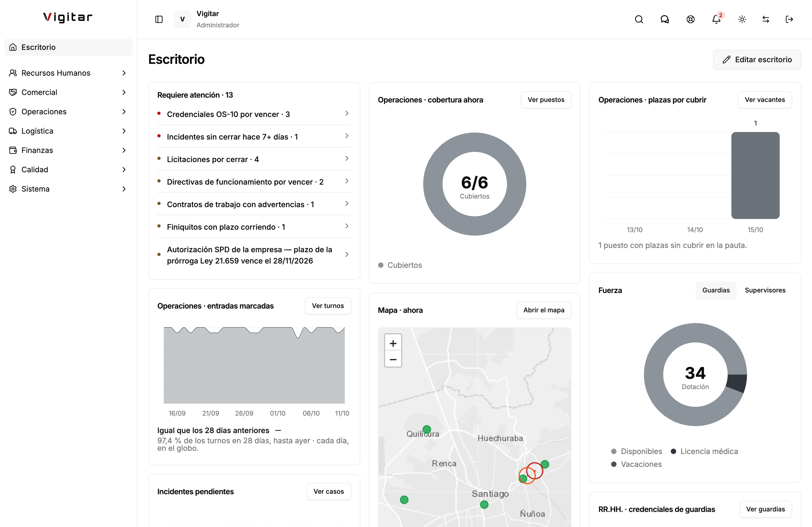Expand Comercial menu
The image size is (812, 527).
point(68,92)
